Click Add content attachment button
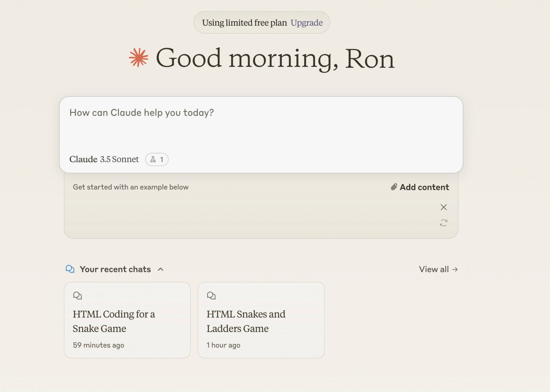This screenshot has height=392, width=550. [x=420, y=187]
